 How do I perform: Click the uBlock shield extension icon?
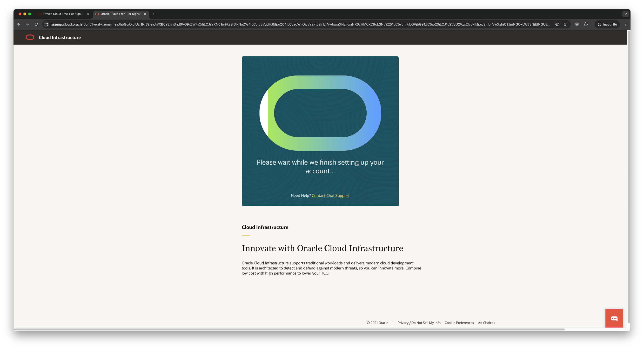577,24
